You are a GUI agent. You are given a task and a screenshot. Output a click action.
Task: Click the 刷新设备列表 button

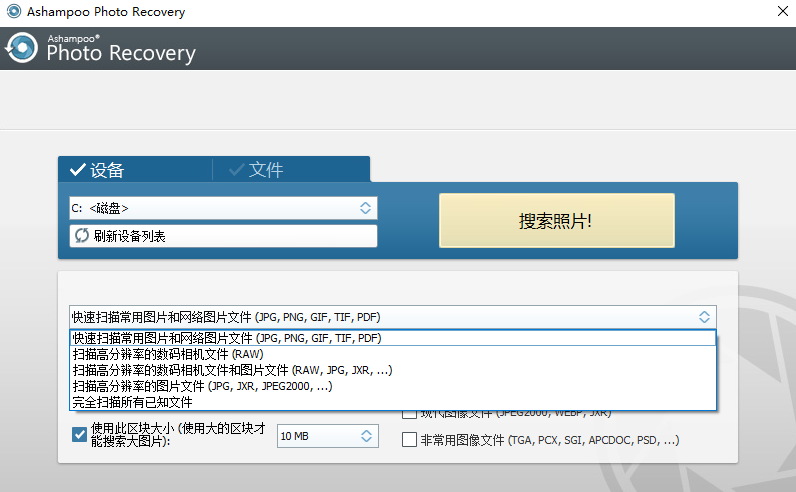pyautogui.click(x=223, y=236)
